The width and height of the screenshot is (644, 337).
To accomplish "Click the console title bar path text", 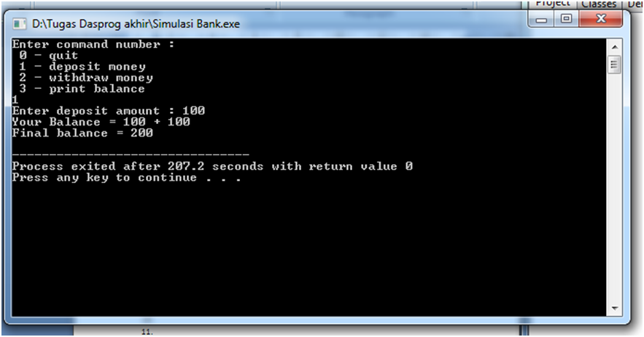I will pos(136,24).
